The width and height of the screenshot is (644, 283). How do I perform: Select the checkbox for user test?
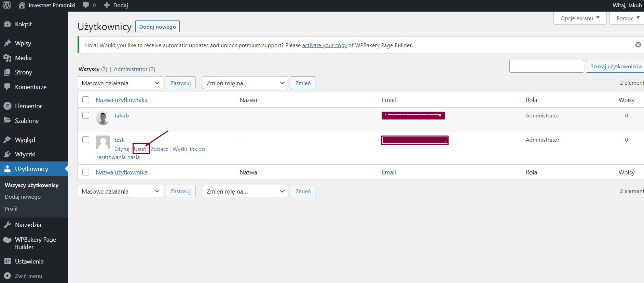[86, 140]
